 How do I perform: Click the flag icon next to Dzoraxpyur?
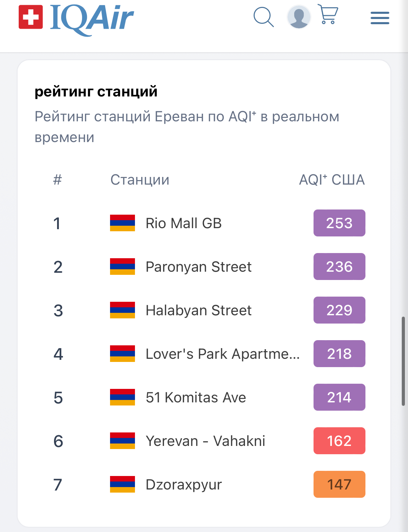tap(123, 484)
